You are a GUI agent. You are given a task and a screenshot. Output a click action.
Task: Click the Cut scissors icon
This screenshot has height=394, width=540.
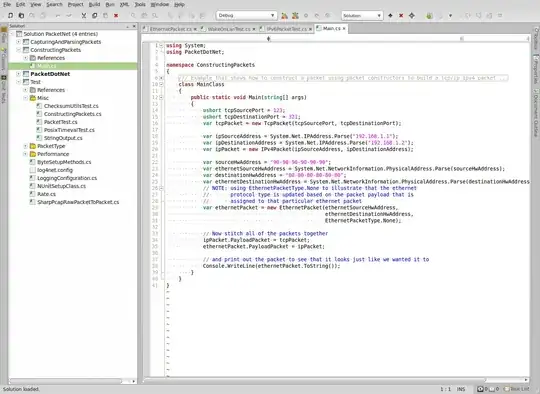84,15
